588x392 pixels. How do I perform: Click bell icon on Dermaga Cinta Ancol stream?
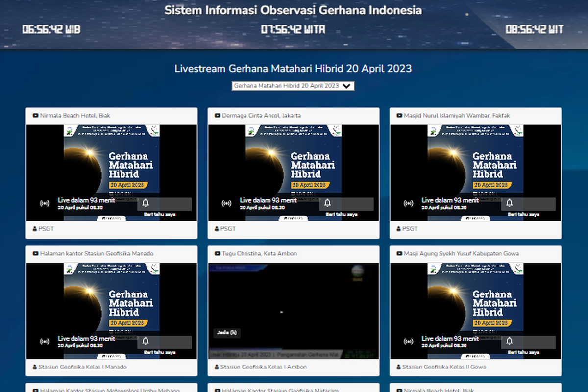(x=327, y=203)
